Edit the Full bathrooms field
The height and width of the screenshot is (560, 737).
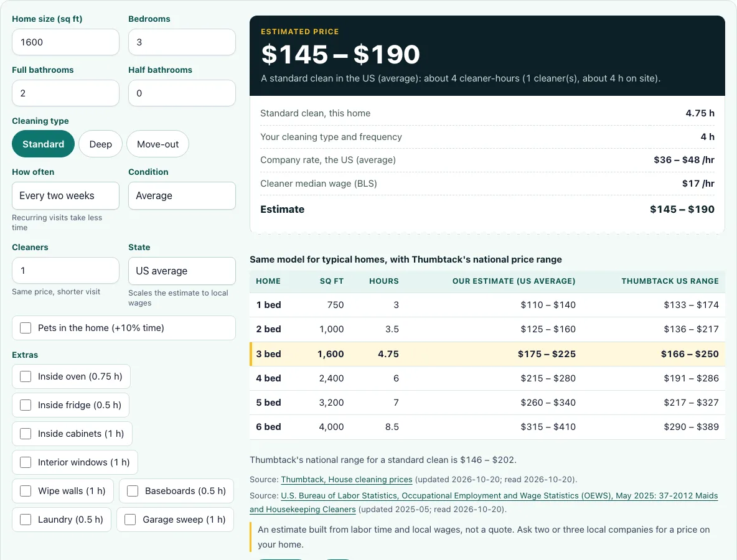65,93
